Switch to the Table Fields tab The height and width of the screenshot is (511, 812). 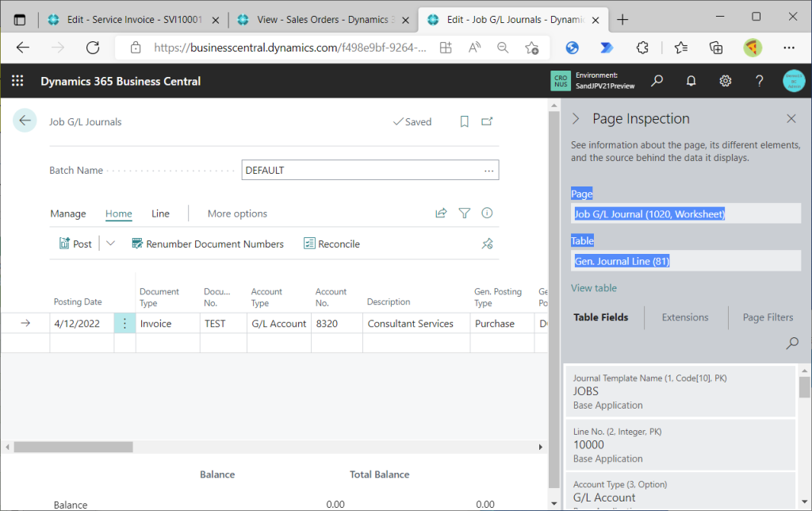(x=601, y=317)
